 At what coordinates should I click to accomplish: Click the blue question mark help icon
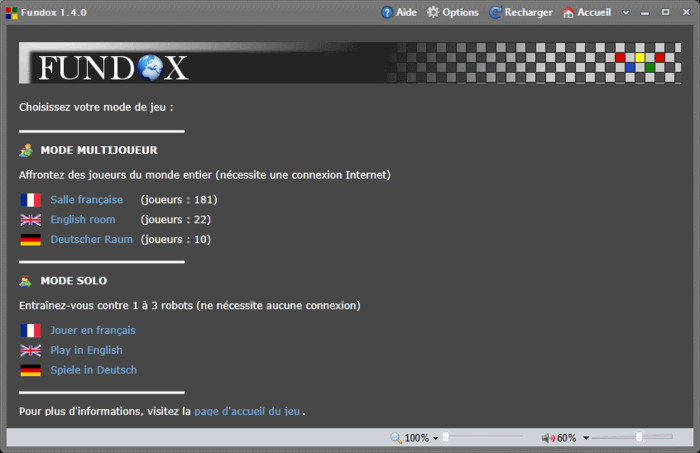[387, 12]
